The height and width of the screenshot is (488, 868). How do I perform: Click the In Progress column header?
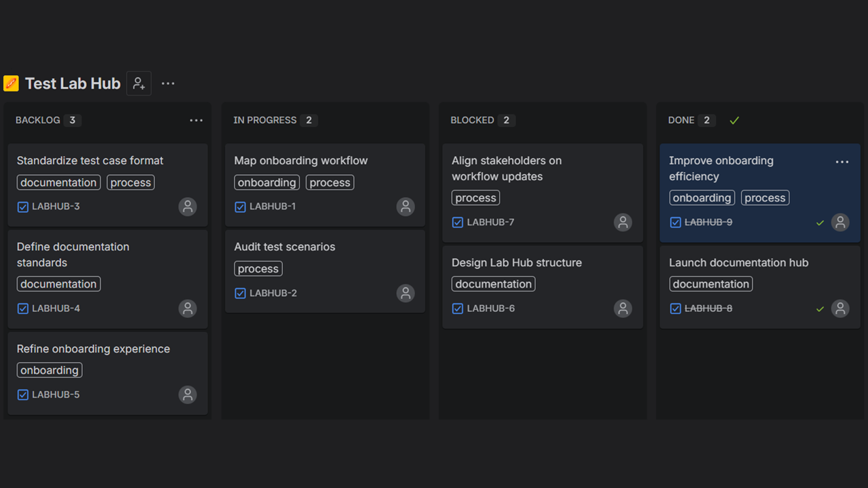(265, 120)
